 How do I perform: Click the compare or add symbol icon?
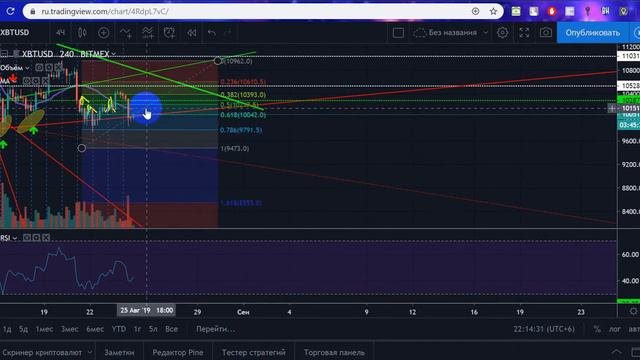(104, 32)
